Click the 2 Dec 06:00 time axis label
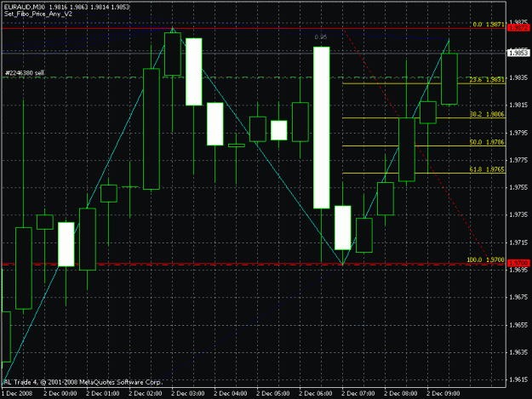 point(315,394)
